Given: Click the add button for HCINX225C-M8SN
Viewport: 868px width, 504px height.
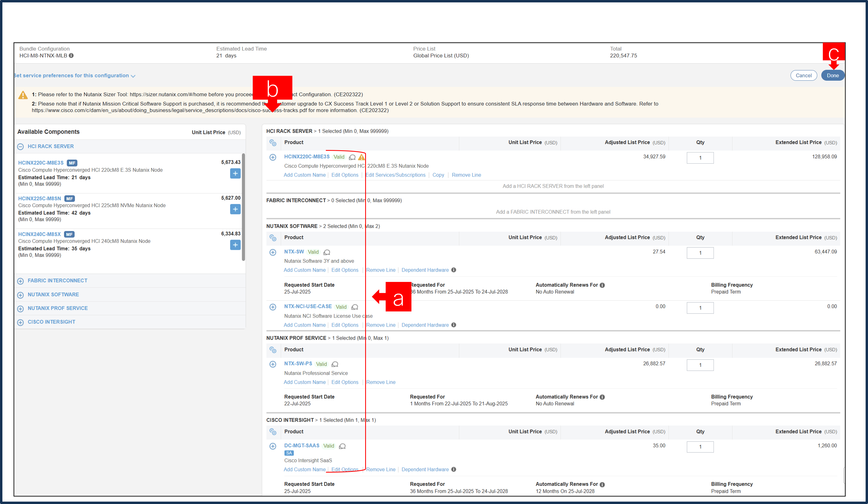Looking at the screenshot, I should pos(235,209).
